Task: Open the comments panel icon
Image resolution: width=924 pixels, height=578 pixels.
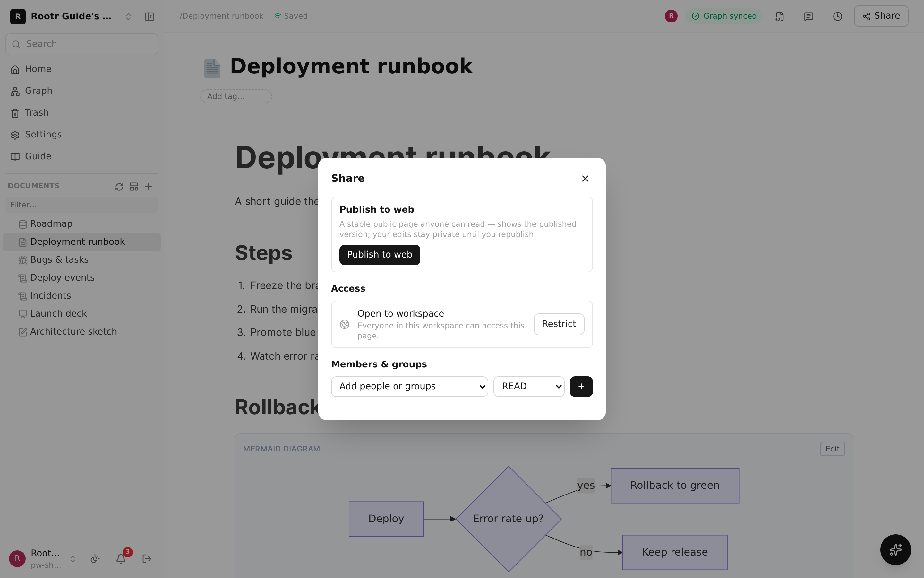Action: pyautogui.click(x=808, y=16)
